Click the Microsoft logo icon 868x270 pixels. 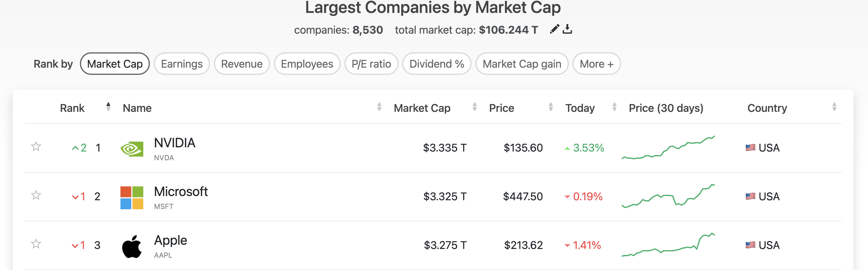click(x=132, y=198)
